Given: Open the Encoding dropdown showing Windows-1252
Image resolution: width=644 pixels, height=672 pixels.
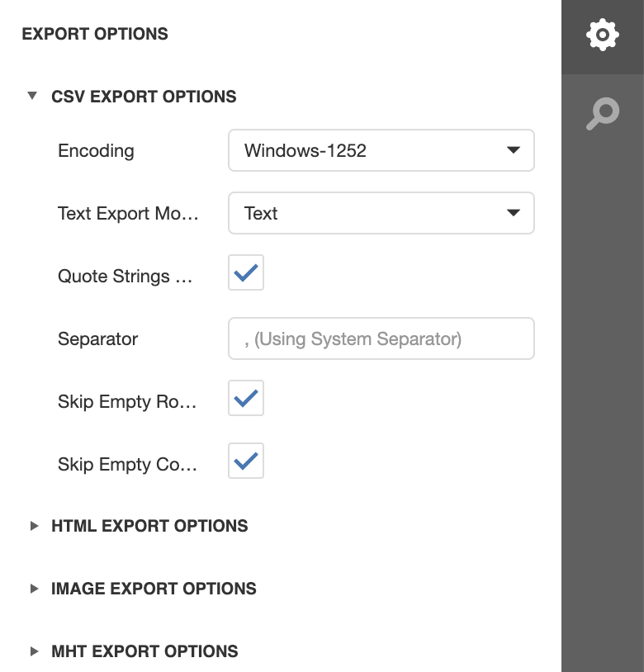Looking at the screenshot, I should click(x=381, y=150).
